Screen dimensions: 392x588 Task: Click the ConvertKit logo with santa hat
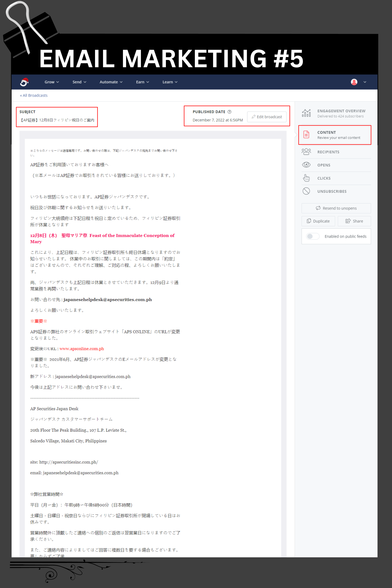coord(24,82)
